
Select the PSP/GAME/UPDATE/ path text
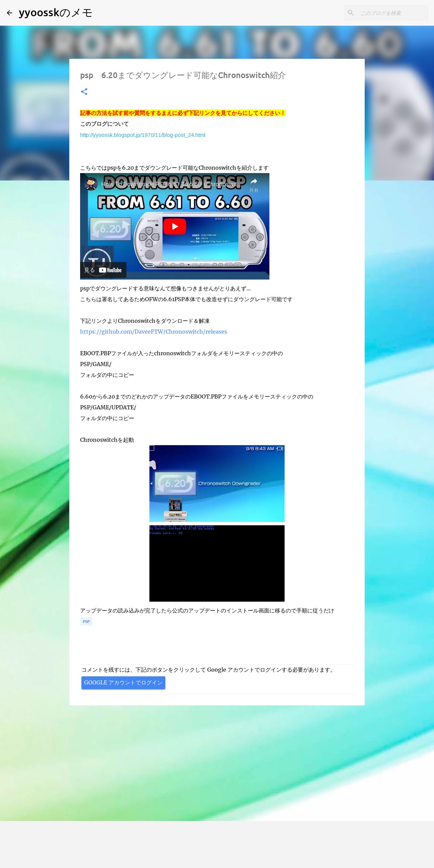(108, 407)
